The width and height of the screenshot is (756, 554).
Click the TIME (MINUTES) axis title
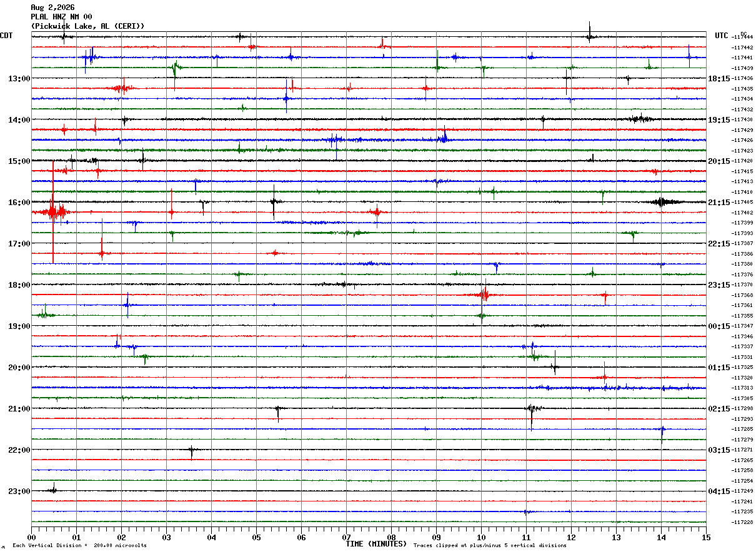[x=376, y=544]
